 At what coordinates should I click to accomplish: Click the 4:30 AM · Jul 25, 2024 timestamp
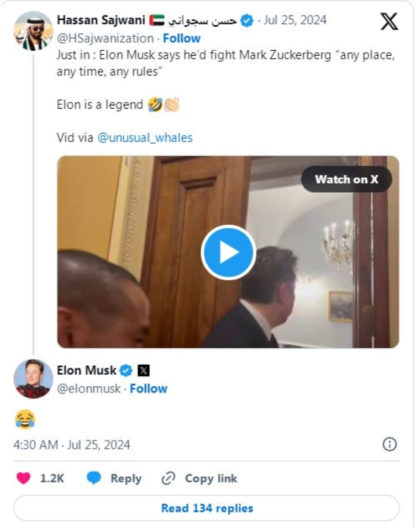[72, 445]
